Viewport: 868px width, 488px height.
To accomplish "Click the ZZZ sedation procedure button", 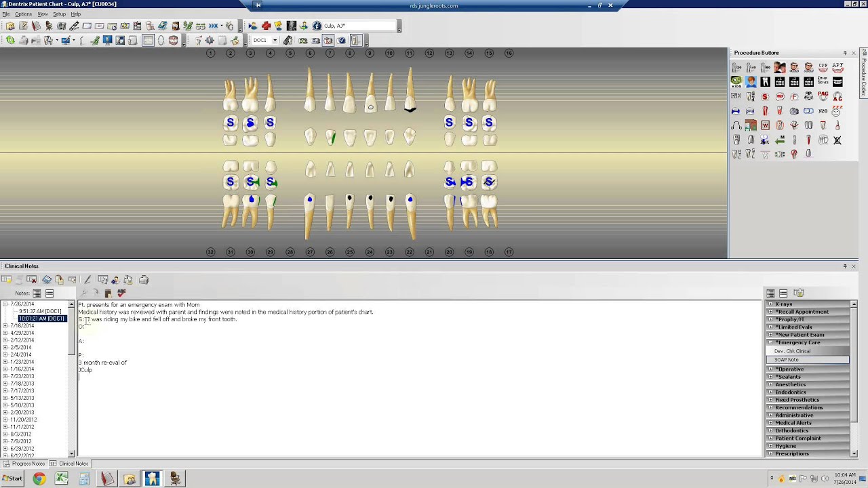I will coord(837,110).
